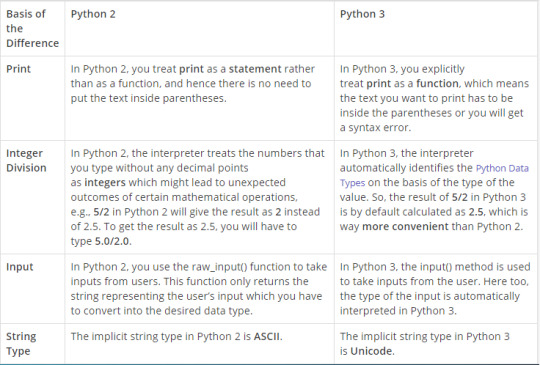Click the Python 2 String Type cell

point(199,343)
